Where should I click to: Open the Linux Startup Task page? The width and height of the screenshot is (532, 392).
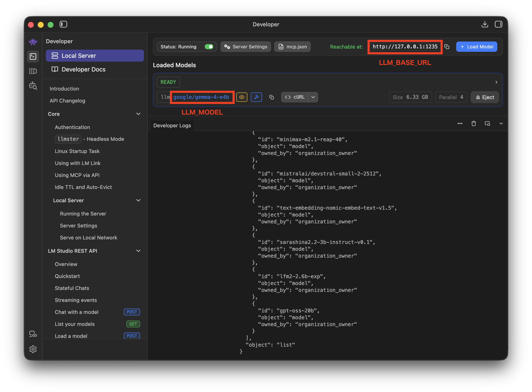pyautogui.click(x=77, y=151)
